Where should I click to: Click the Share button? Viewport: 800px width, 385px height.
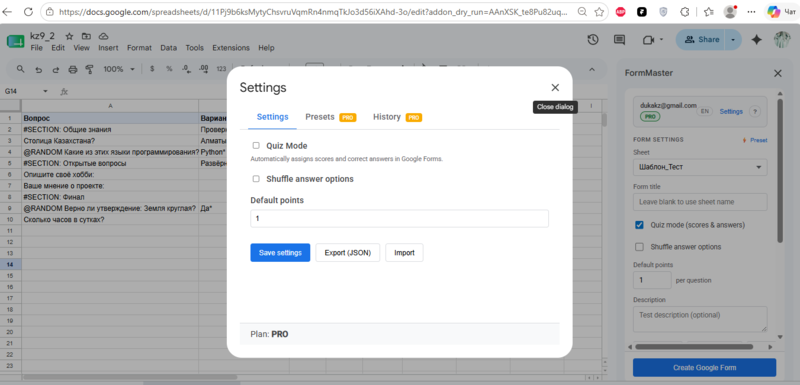[x=702, y=40]
